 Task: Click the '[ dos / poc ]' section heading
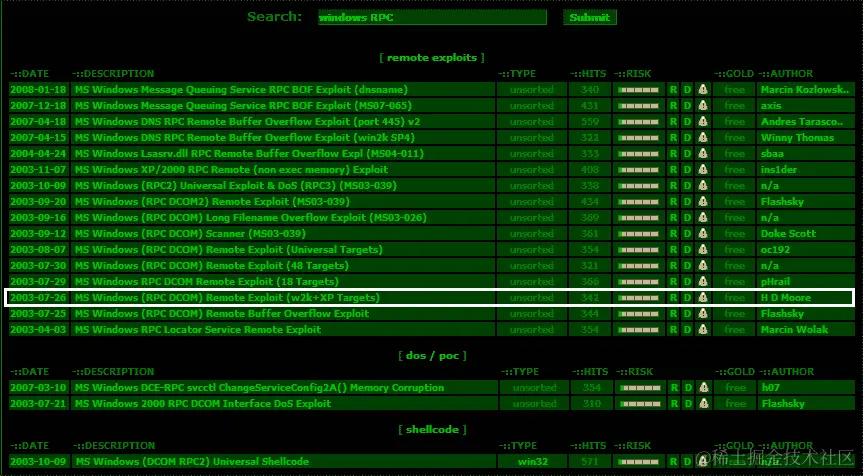[432, 355]
